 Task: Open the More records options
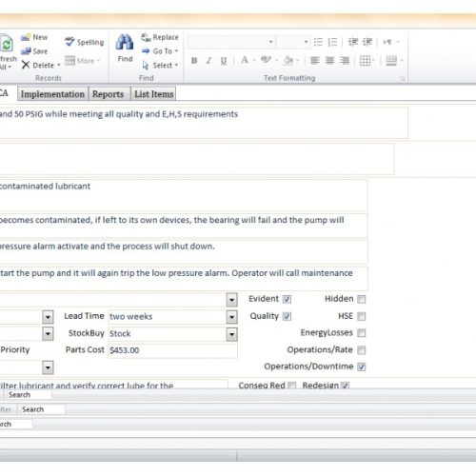point(83,60)
